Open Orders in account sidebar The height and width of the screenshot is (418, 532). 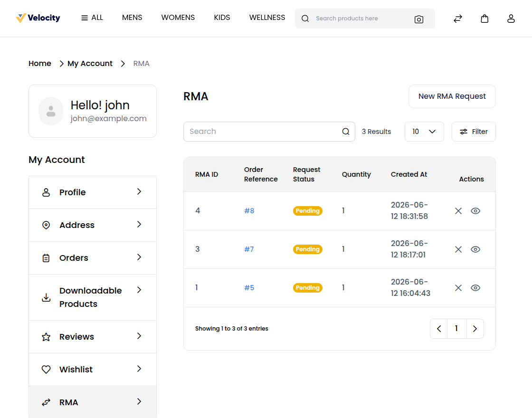point(93,258)
